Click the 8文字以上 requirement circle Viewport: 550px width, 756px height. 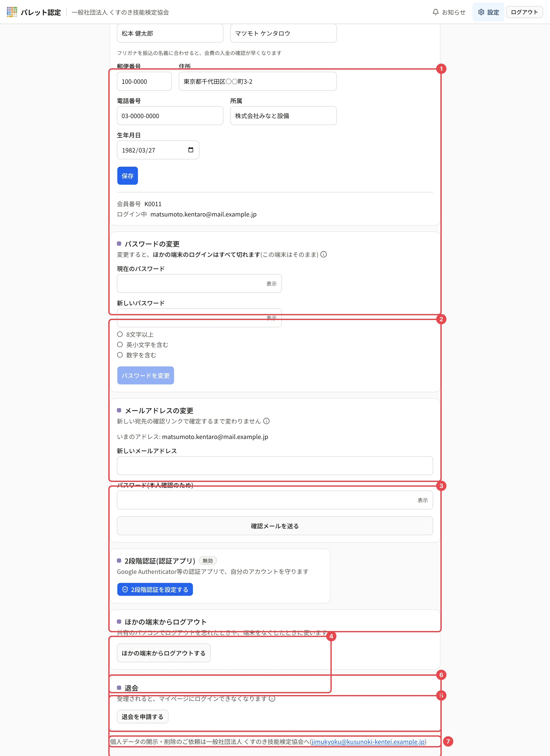(120, 334)
